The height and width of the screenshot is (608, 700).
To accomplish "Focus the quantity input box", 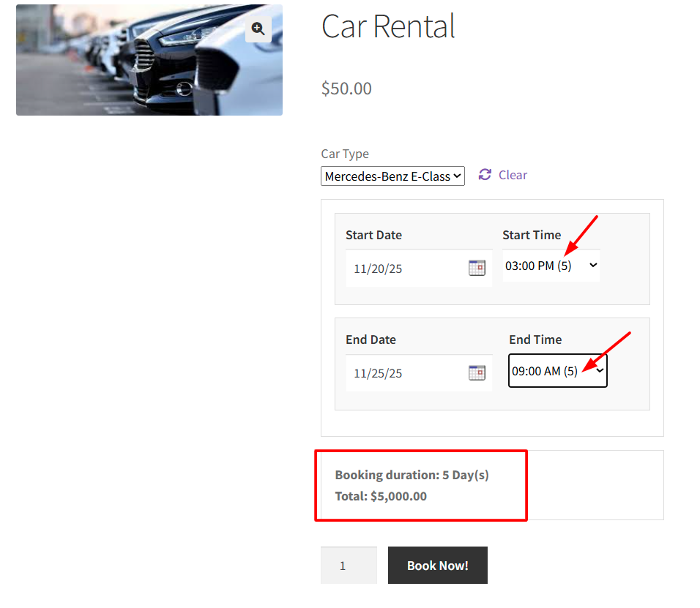I will point(349,566).
